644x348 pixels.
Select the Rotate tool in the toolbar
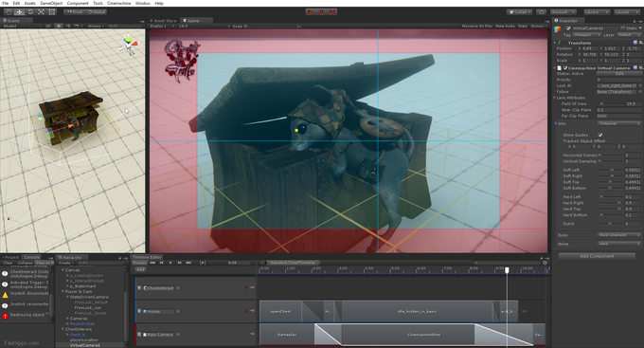pyautogui.click(x=30, y=12)
